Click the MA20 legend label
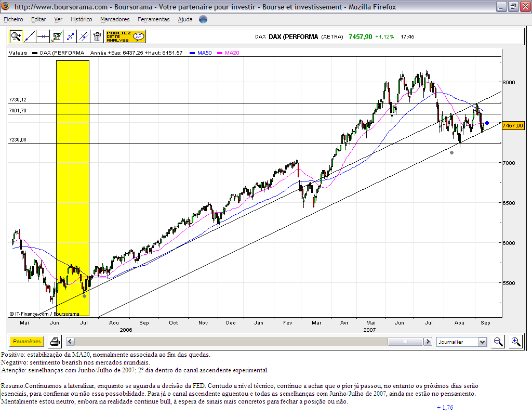The height and width of the screenshot is (416, 532). coord(232,53)
